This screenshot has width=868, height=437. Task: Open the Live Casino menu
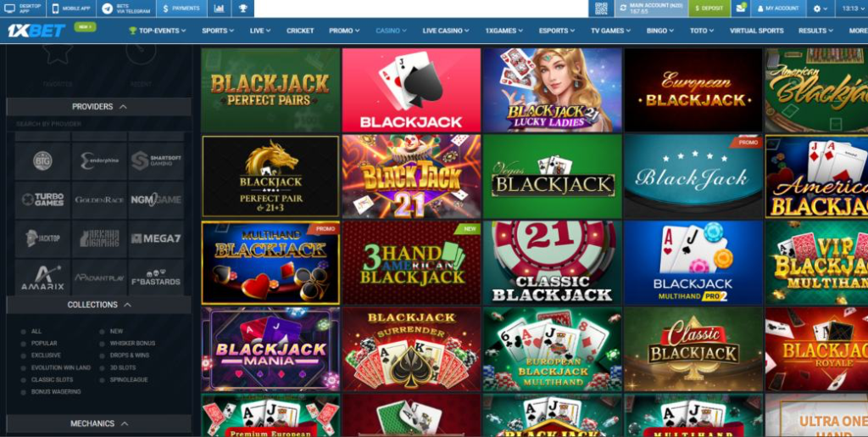[446, 31]
